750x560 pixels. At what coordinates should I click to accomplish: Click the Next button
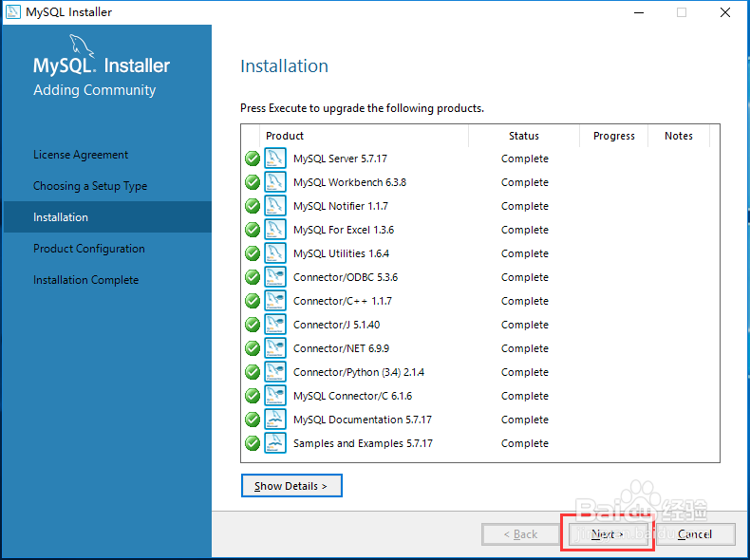[x=608, y=534]
